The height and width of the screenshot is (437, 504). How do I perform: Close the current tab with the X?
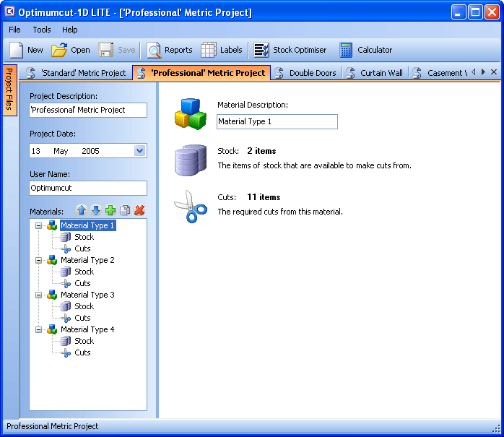494,72
